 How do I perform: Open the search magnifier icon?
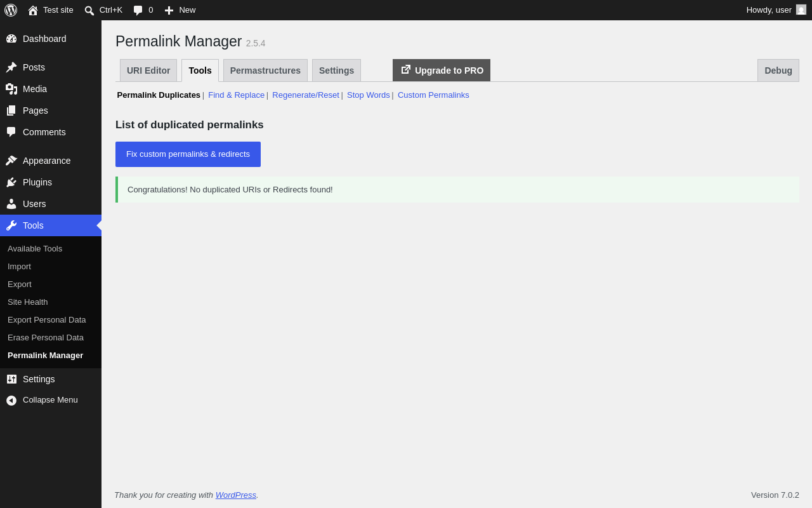89,10
